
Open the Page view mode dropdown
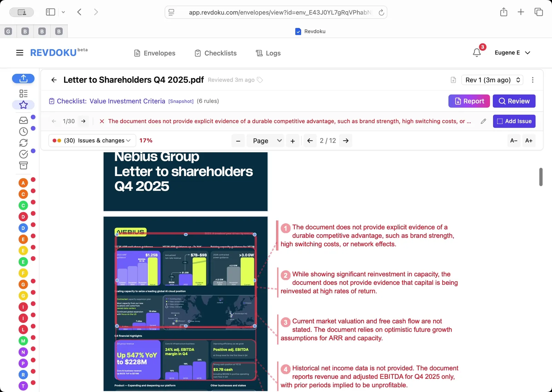click(x=265, y=140)
